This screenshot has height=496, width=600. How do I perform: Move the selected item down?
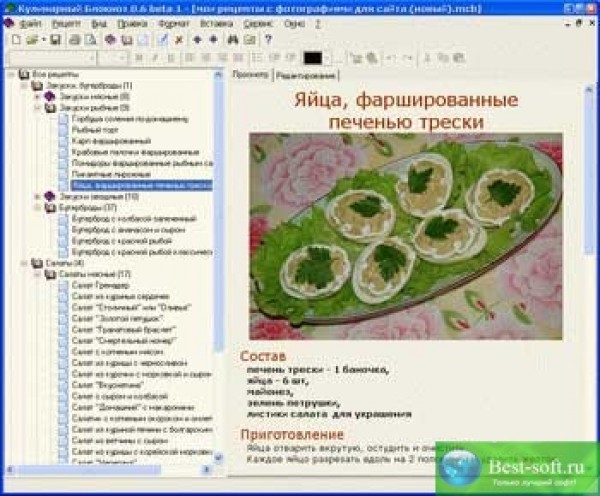click(x=214, y=39)
